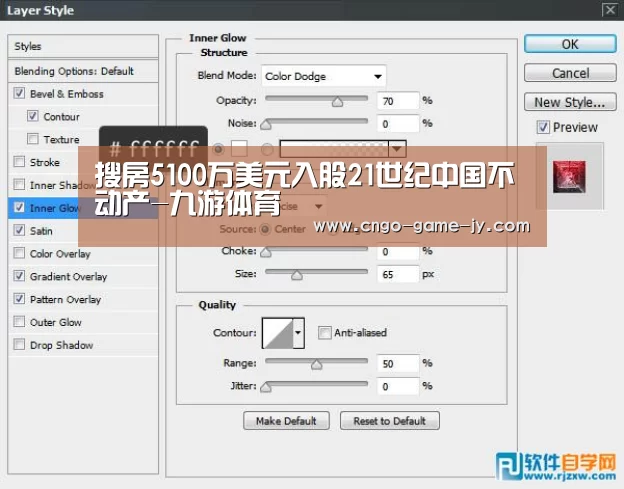Viewport: 624px width, 489px height.
Task: Click the Choke value field
Action: [x=398, y=251]
